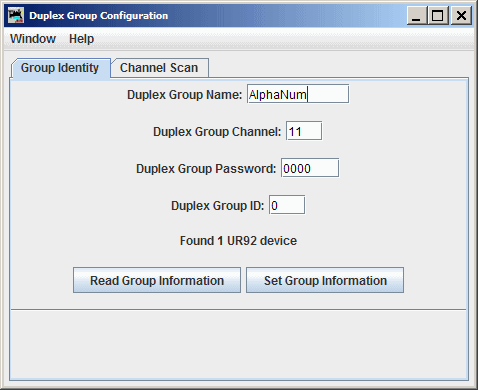Click the 'Duplex Group ID:' label

tap(217, 206)
